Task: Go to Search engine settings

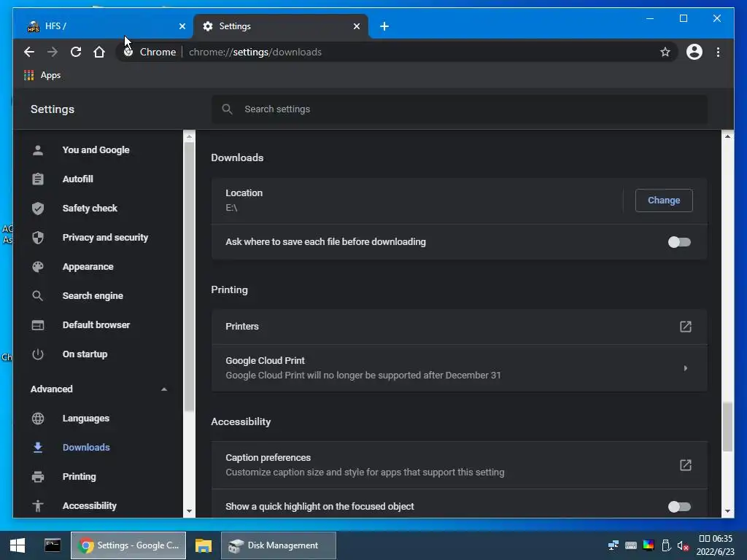Action: pyautogui.click(x=93, y=296)
